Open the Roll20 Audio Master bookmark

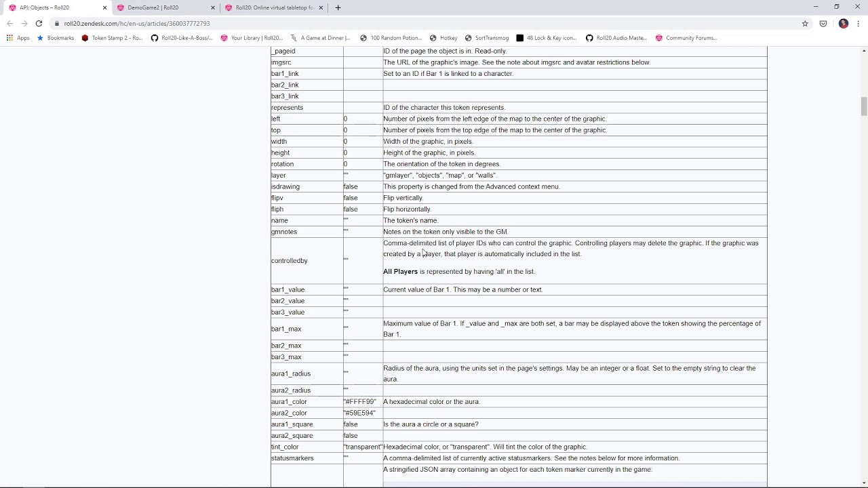coord(616,38)
